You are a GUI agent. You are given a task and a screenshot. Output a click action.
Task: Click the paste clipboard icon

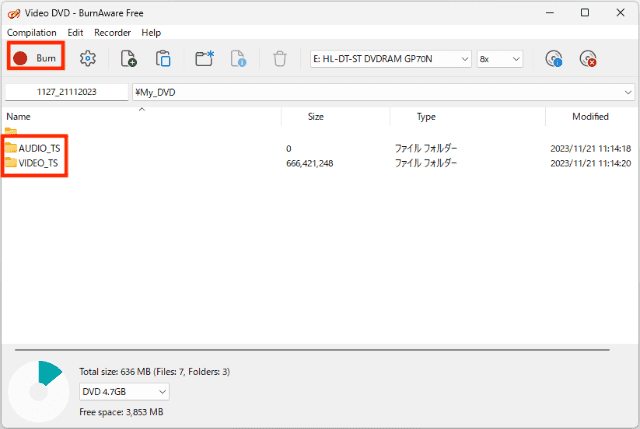click(x=163, y=59)
